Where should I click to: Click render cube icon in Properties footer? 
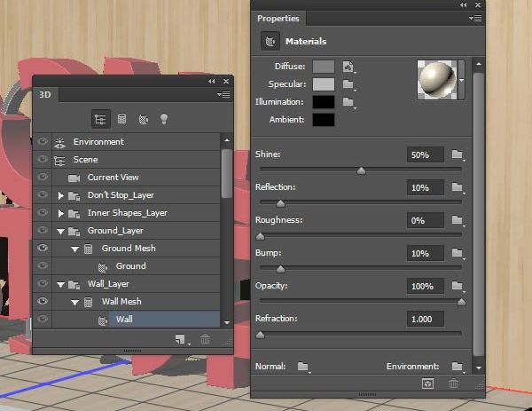427,383
